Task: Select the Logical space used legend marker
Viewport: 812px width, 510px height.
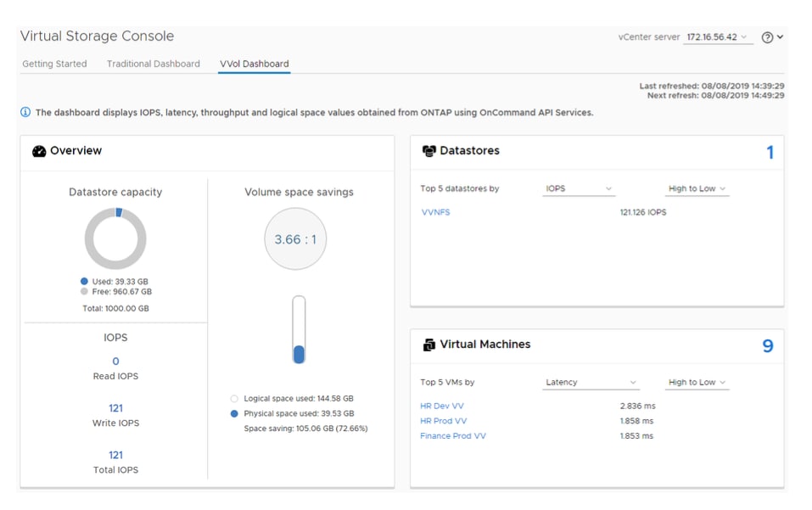Action: click(234, 399)
